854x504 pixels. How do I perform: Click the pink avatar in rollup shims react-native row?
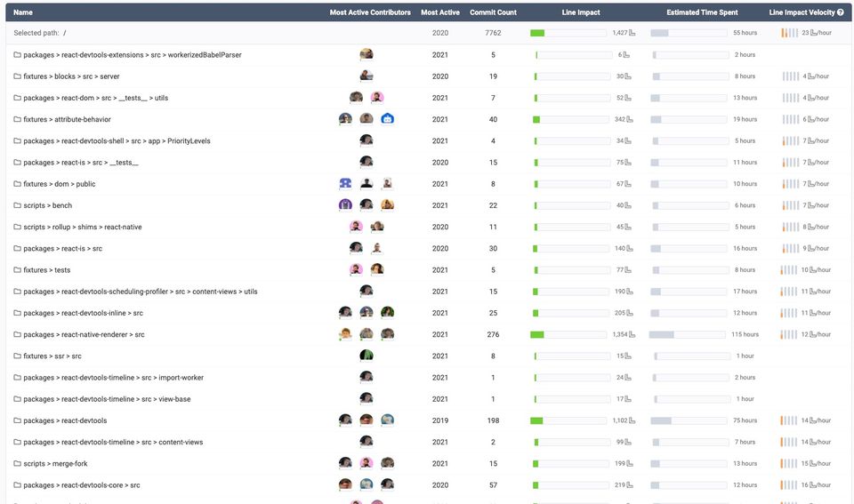click(356, 227)
